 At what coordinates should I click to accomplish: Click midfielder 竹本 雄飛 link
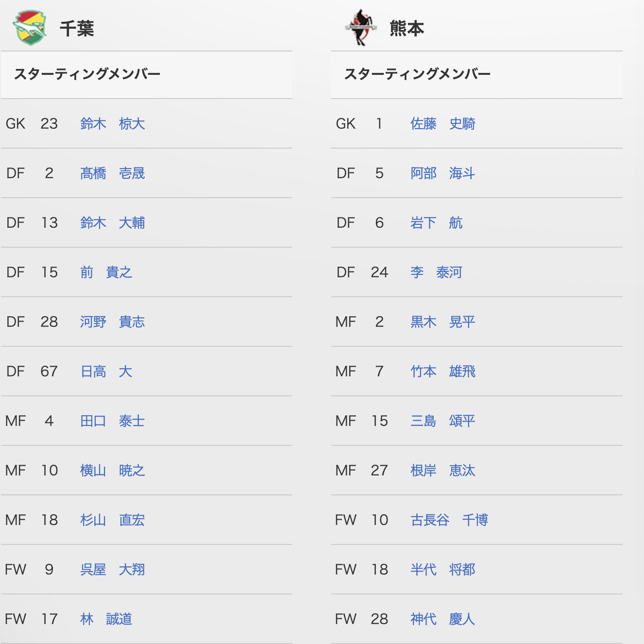(443, 372)
